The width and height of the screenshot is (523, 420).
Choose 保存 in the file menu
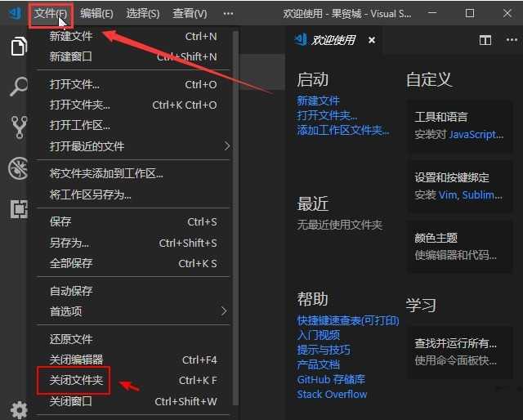(133, 221)
